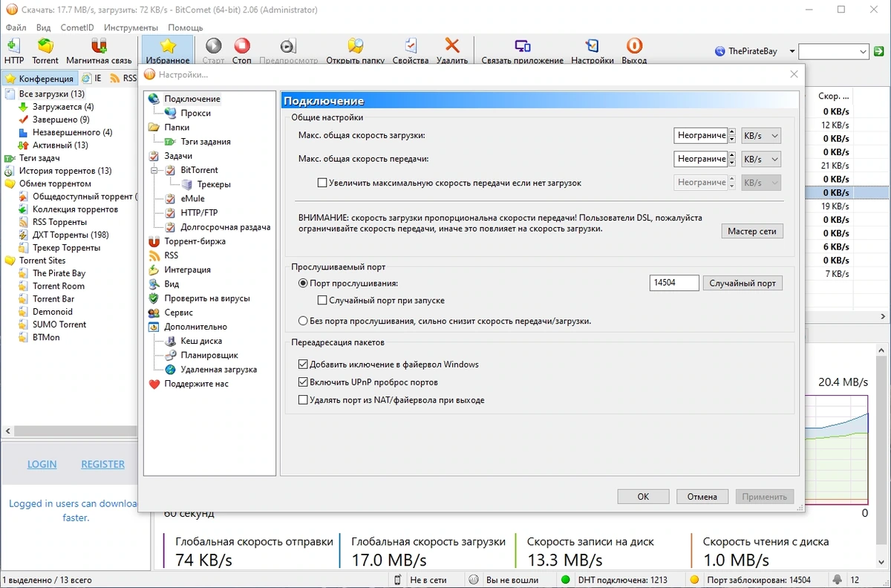Image resolution: width=891 pixels, height=588 pixels.
Task: Open Проверить на вирусы settings category
Action: 206,298
